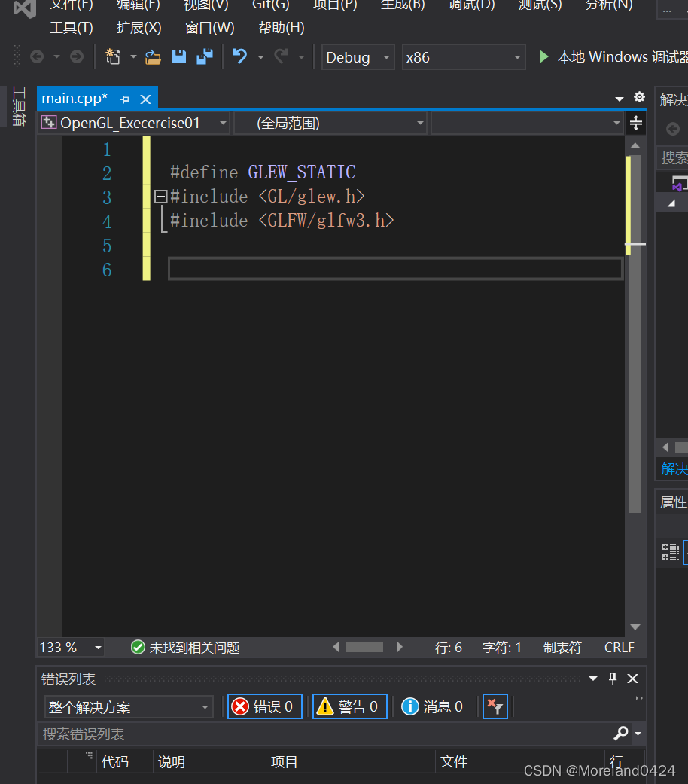Viewport: 688px width, 784px height.
Task: Click the horizontal scrollbar thumb
Action: (364, 648)
